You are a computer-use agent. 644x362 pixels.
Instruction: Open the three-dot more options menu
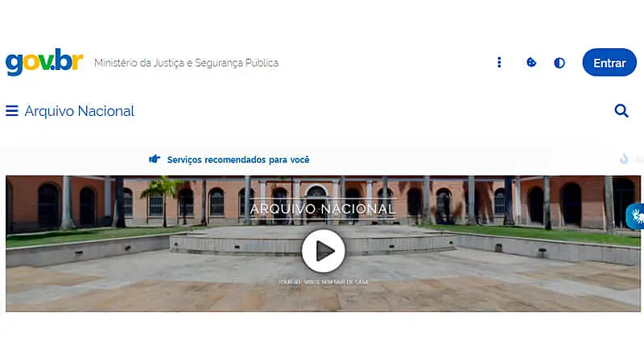pos(499,63)
